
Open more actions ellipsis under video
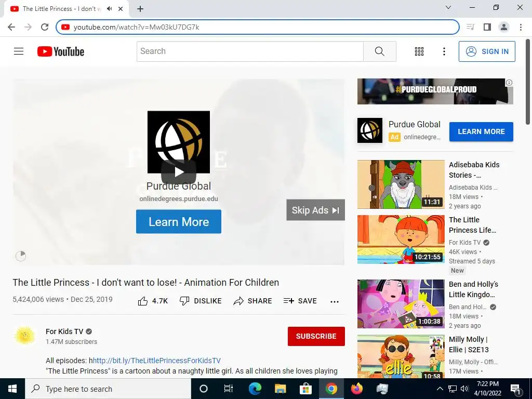coord(335,302)
